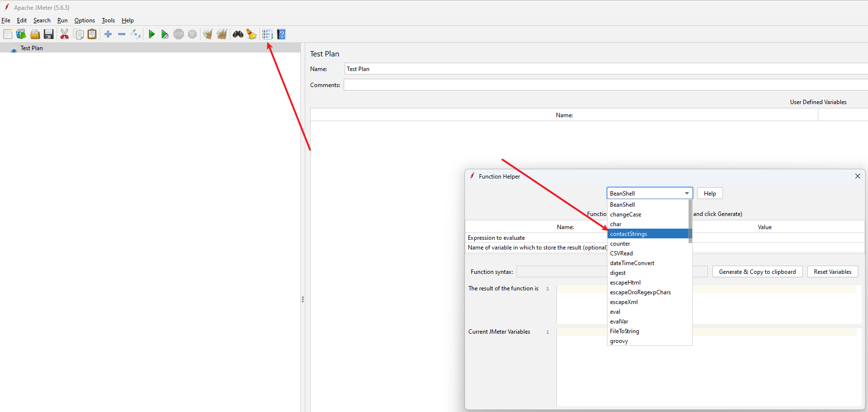The image size is (868, 412).
Task: Open the Options menu
Action: (84, 20)
